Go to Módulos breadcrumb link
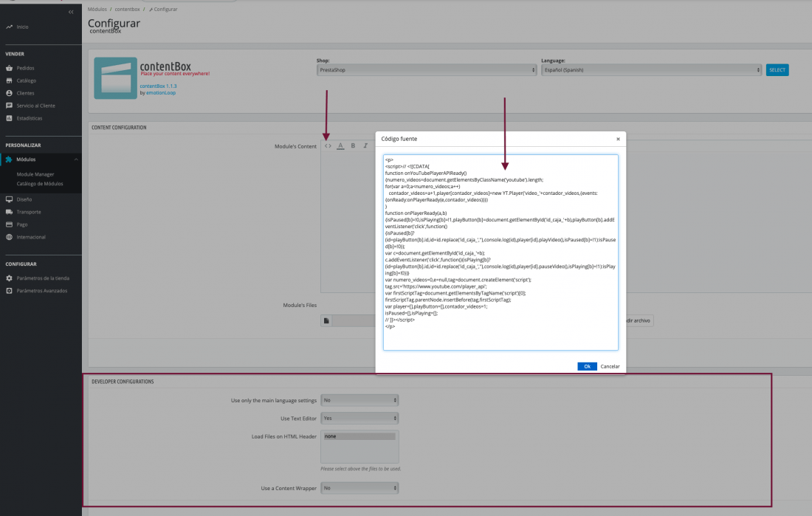This screenshot has height=516, width=812. point(97,10)
